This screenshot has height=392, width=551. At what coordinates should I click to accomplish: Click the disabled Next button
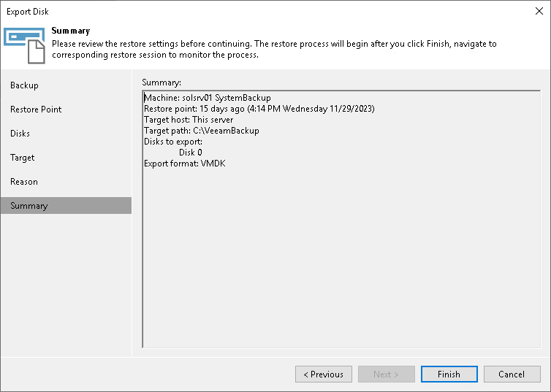pos(386,374)
